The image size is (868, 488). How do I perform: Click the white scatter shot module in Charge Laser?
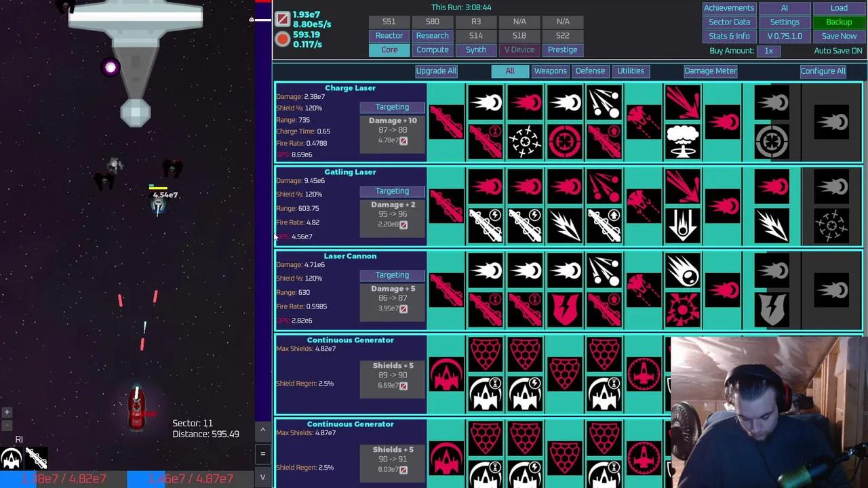click(x=604, y=102)
